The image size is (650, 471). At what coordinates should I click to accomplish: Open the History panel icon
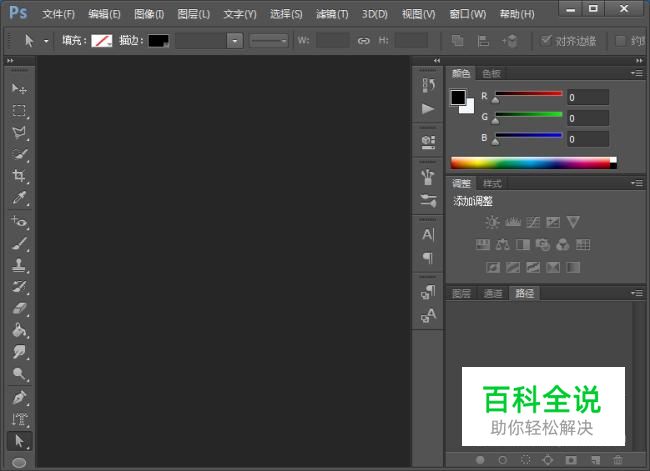coord(428,86)
